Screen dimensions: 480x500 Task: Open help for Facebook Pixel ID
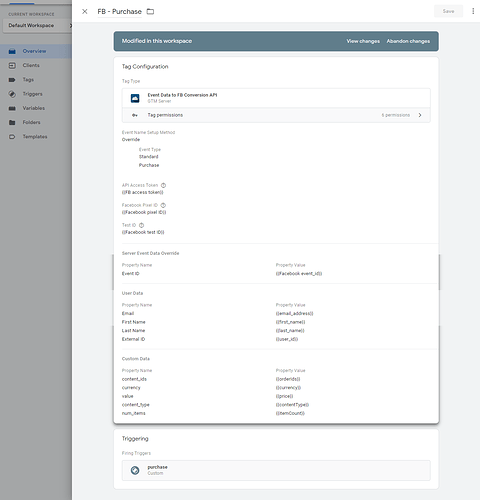pyautogui.click(x=163, y=205)
